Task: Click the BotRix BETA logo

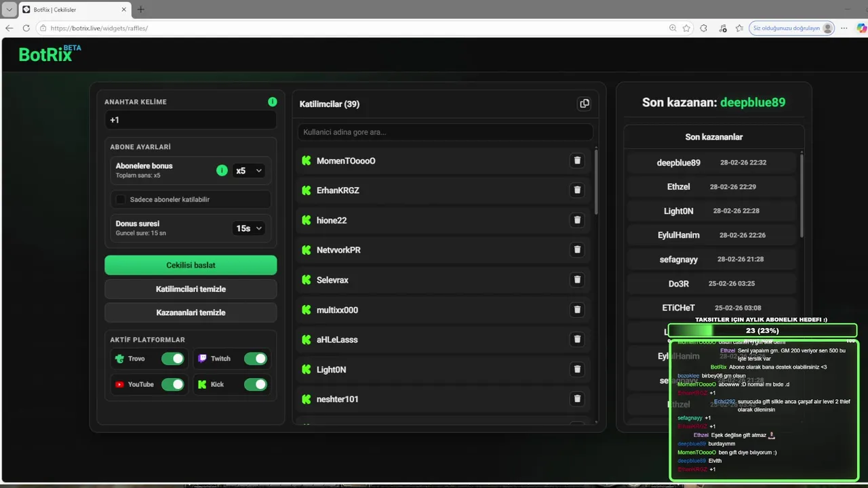Action: tap(50, 54)
